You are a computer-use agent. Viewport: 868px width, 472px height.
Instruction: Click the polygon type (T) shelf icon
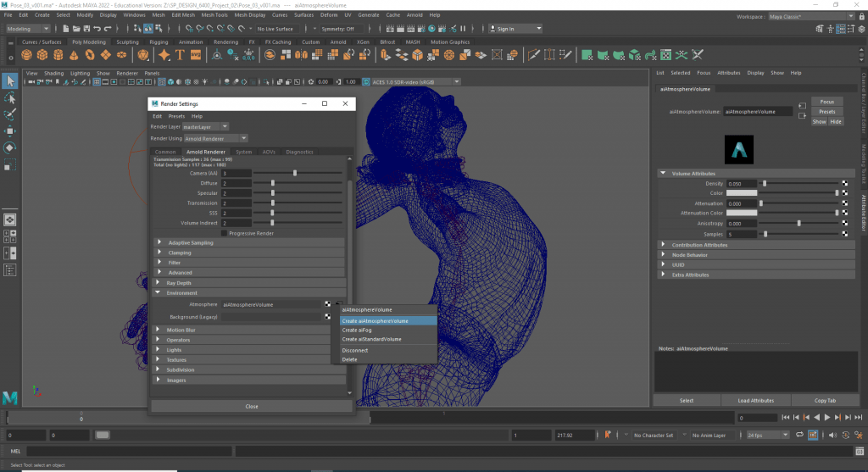pyautogui.click(x=180, y=55)
